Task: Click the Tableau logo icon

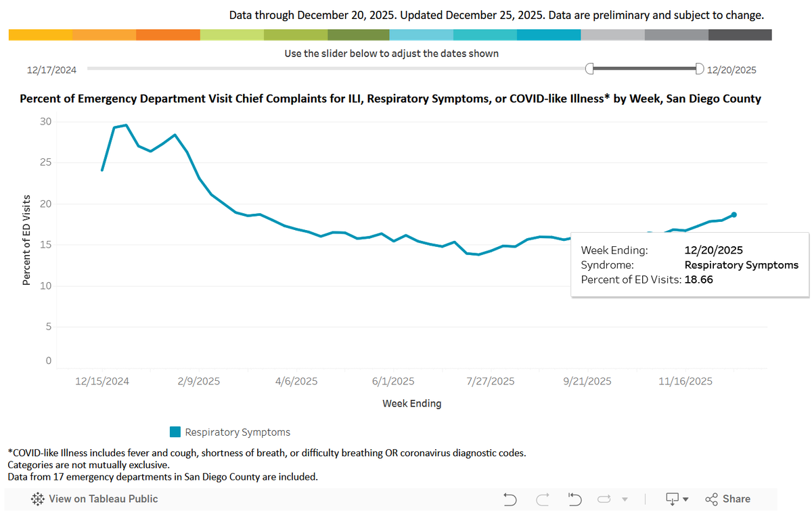Action: pyautogui.click(x=38, y=499)
